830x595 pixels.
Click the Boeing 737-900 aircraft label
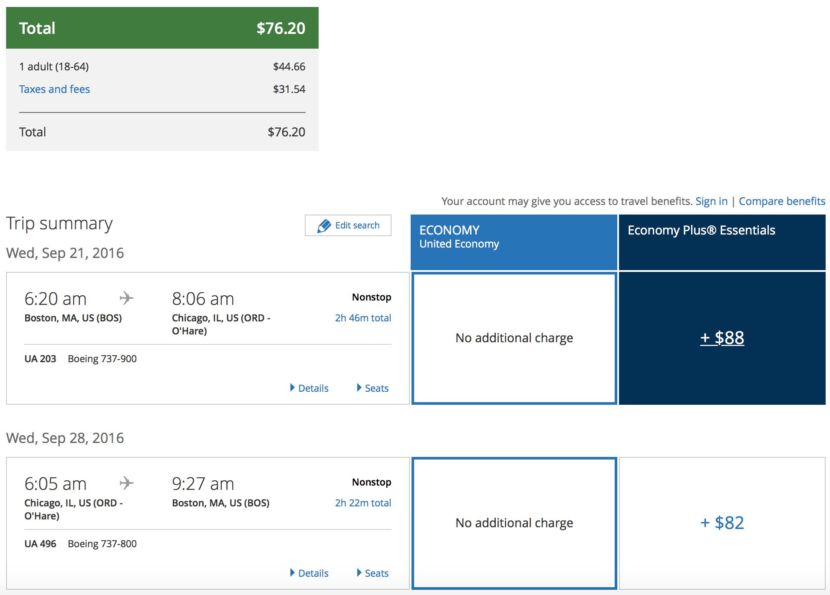coord(102,359)
